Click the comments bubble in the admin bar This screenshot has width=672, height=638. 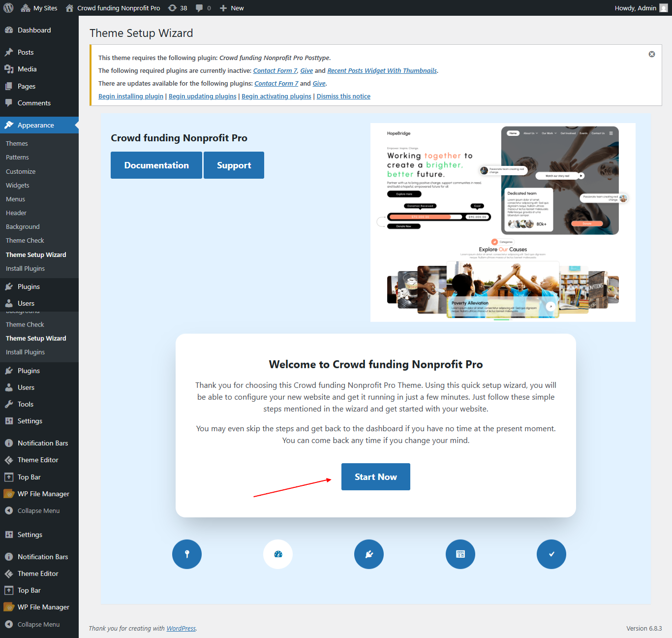point(203,8)
